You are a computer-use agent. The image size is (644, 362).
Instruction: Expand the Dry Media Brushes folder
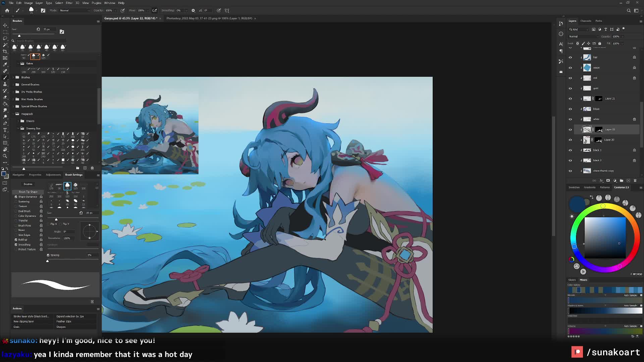tap(13, 92)
